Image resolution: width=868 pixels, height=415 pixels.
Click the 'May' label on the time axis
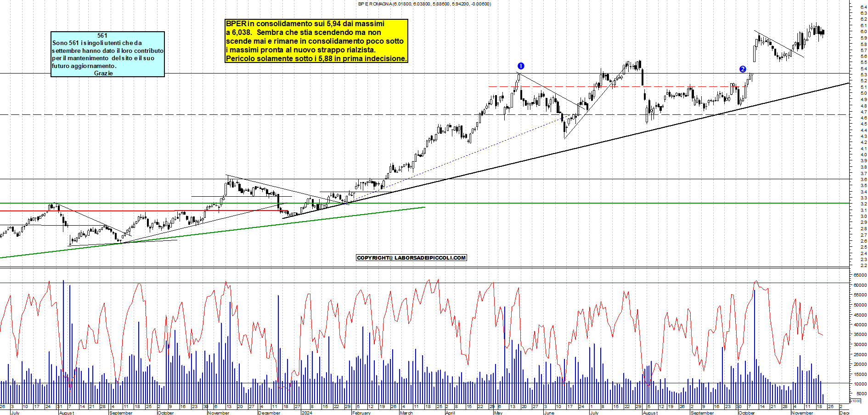[498, 413]
